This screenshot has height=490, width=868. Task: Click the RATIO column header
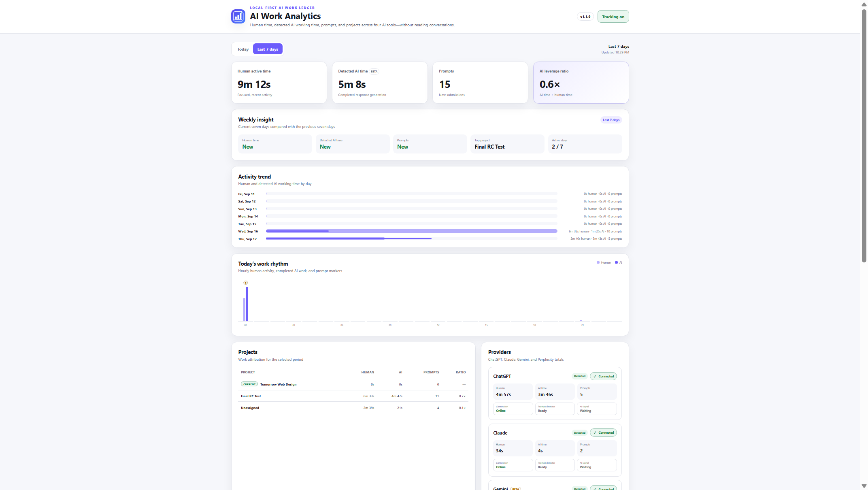(461, 372)
